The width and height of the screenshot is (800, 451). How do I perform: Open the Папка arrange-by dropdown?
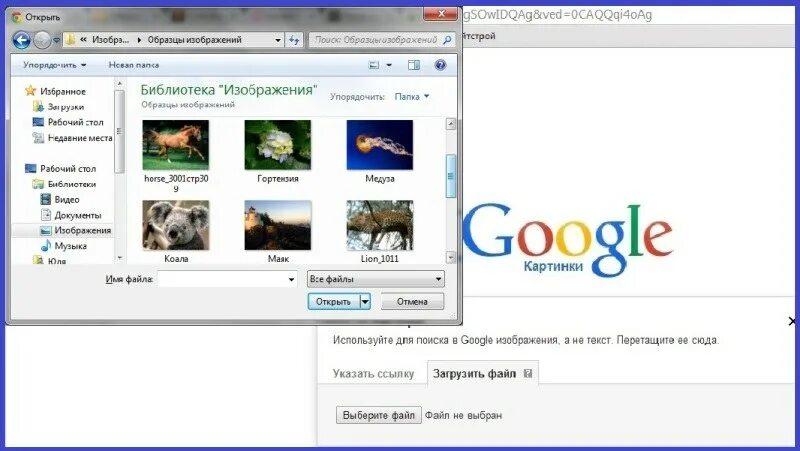point(412,96)
